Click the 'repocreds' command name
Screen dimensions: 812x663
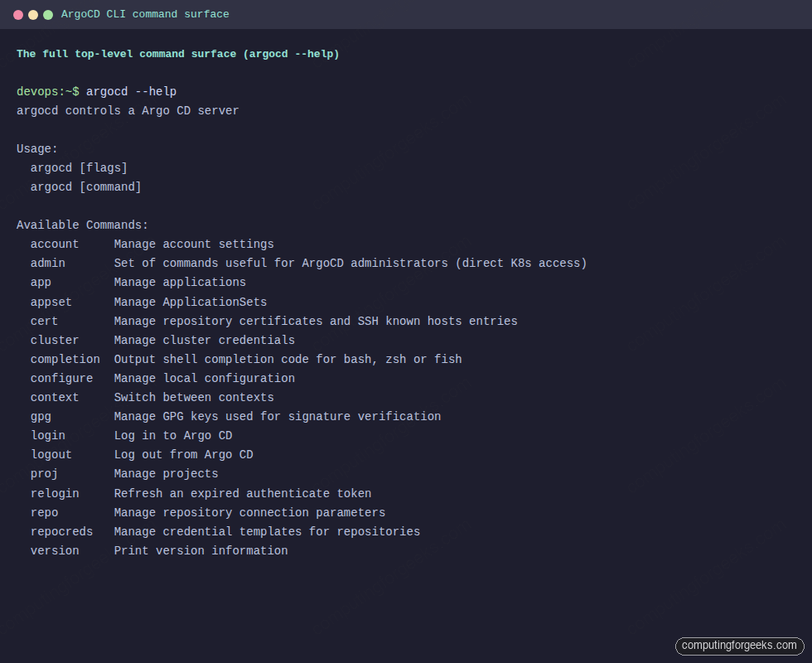(61, 532)
